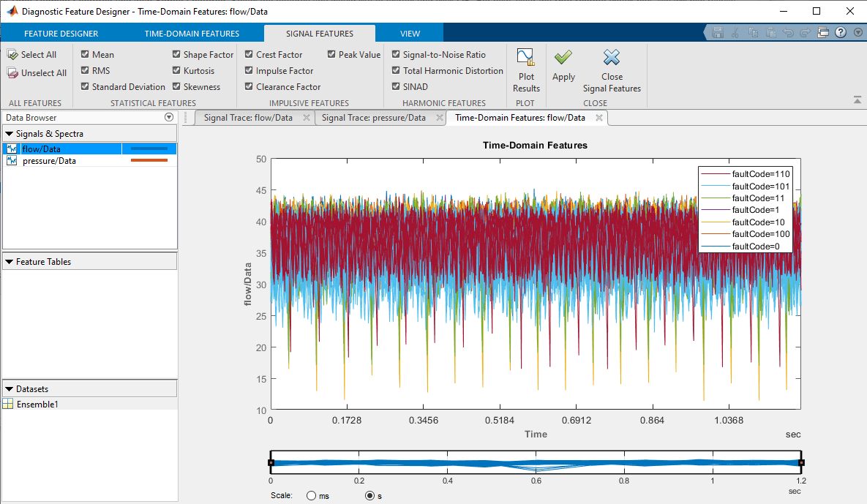Collapse the Feature Tables section
Screen dimensions: 867x504
[x=9, y=262]
